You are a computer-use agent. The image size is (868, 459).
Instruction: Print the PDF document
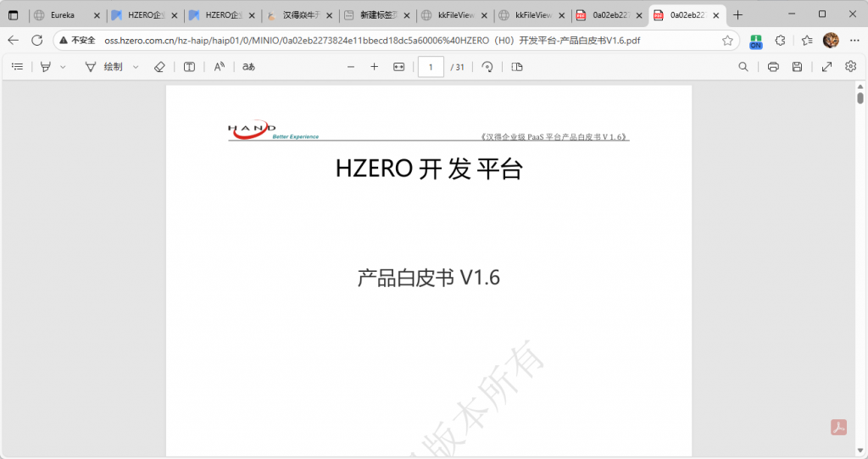point(773,67)
